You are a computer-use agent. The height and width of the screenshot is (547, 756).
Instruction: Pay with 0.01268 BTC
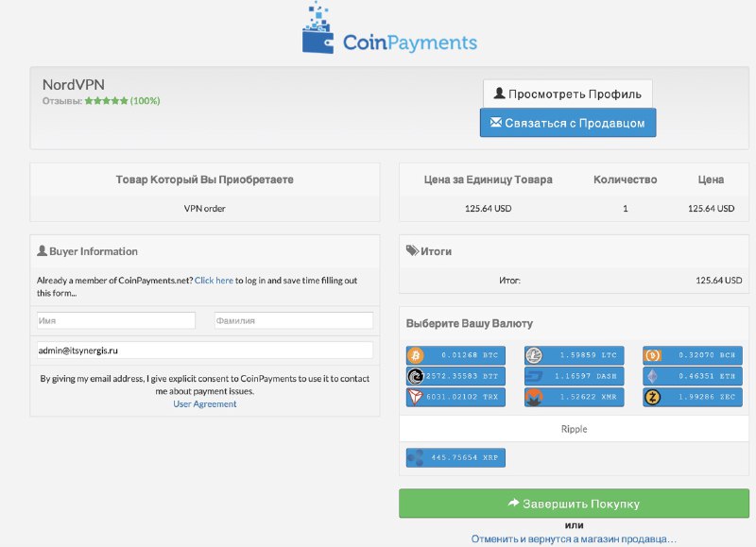[455, 355]
